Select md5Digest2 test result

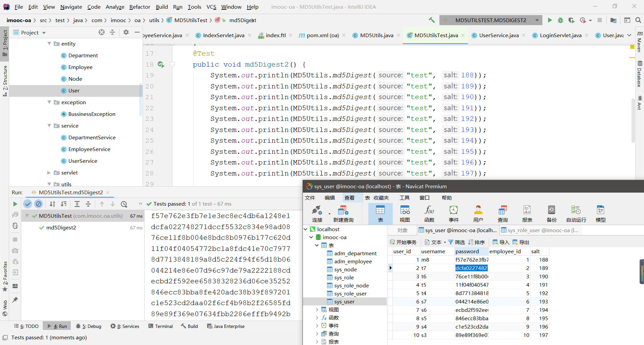tap(61, 227)
